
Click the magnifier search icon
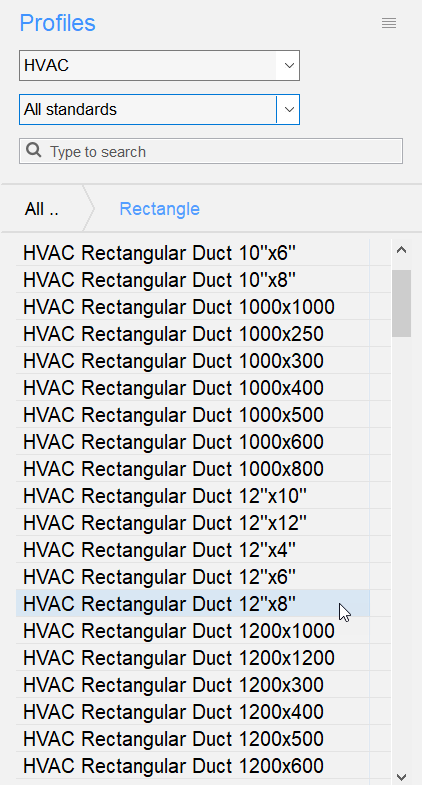[x=34, y=150]
